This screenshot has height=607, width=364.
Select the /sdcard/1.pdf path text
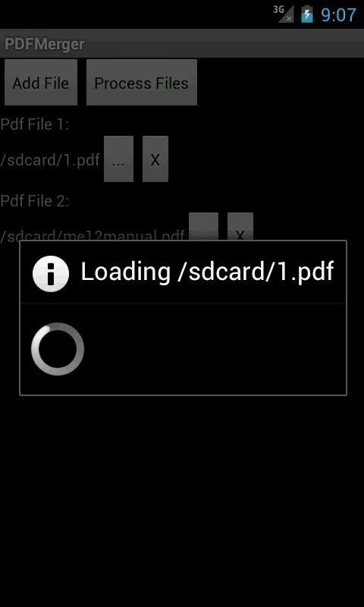pyautogui.click(x=50, y=159)
